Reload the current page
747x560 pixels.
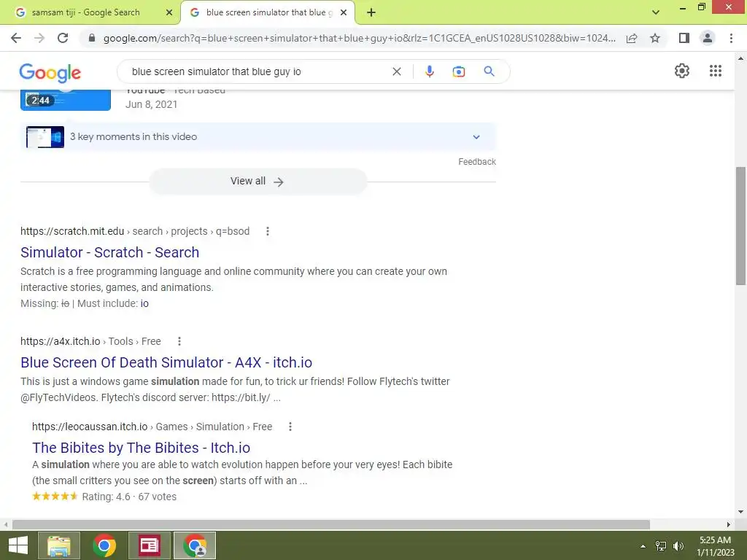tap(63, 38)
